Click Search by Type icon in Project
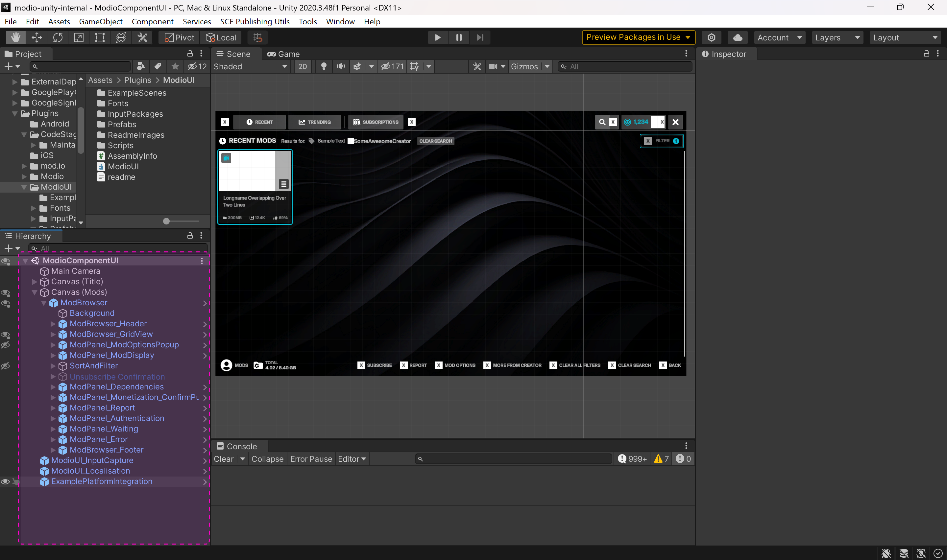This screenshot has height=560, width=947. pos(140,66)
